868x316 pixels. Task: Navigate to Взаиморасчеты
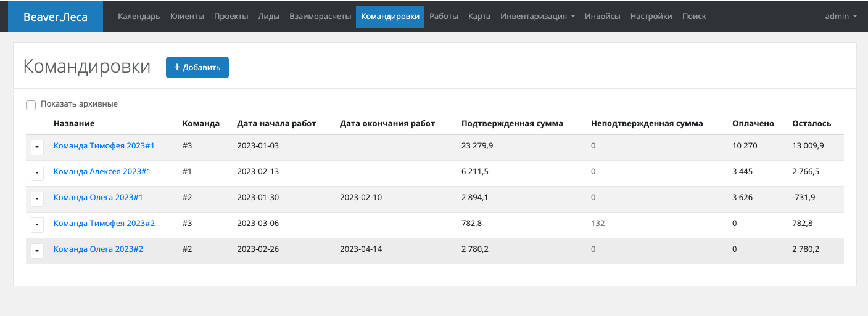320,17
